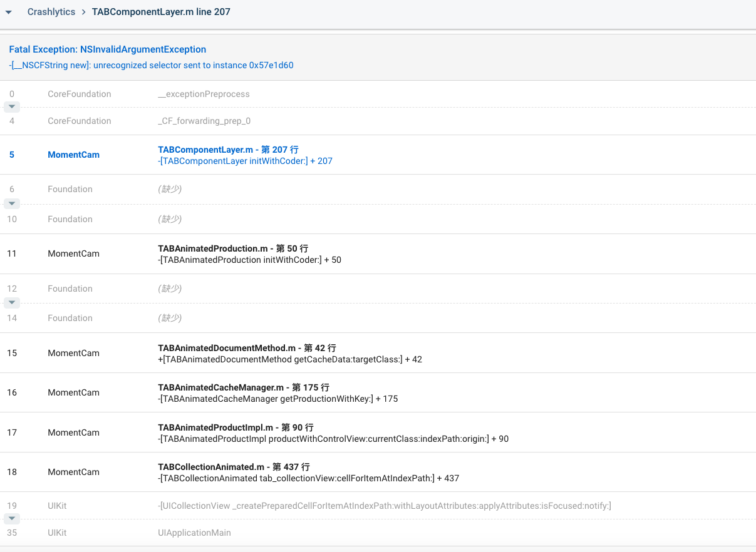Select CoreFoundation label in frame 0
This screenshot has height=552, width=756.
(x=80, y=94)
